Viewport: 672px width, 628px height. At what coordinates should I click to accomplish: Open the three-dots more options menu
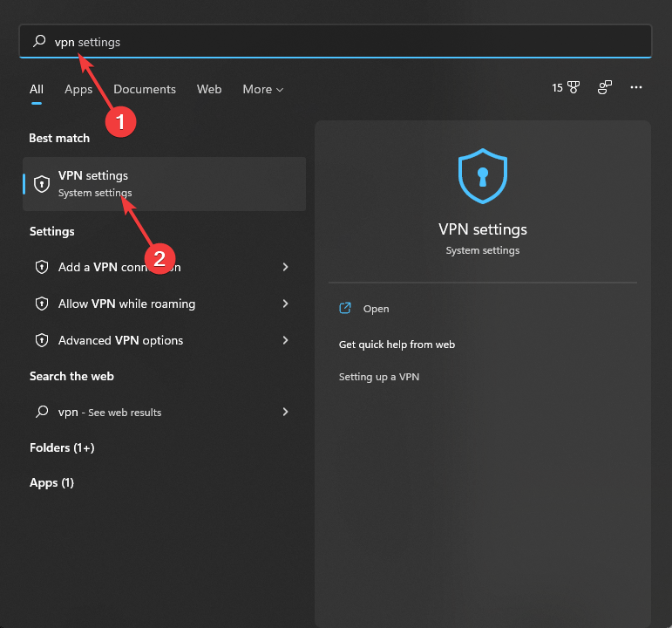click(636, 88)
